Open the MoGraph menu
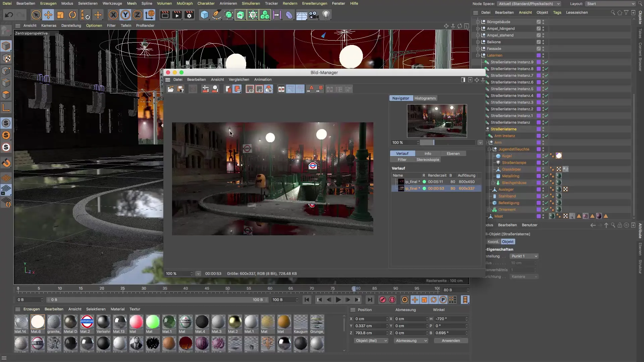Screen dimensions: 644x362 [x=184, y=3]
